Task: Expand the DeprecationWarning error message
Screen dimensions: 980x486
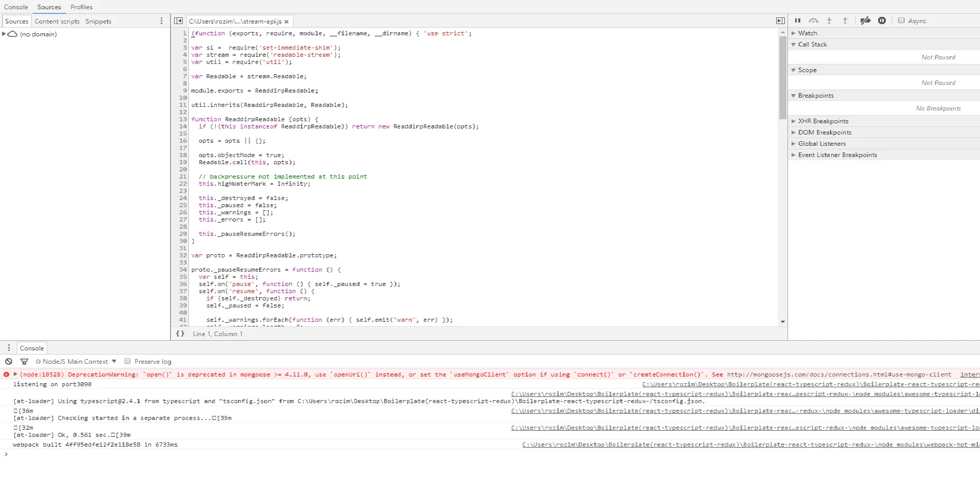Action: (x=15, y=374)
